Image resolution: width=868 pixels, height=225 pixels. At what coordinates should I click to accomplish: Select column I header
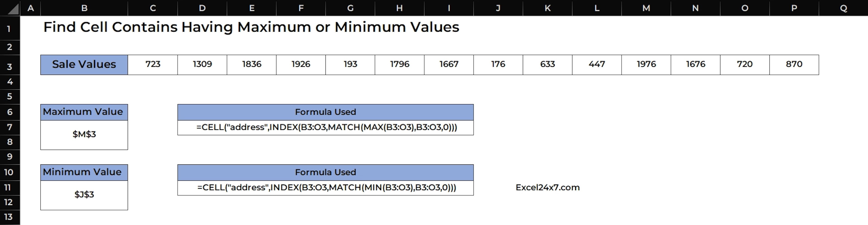click(449, 8)
